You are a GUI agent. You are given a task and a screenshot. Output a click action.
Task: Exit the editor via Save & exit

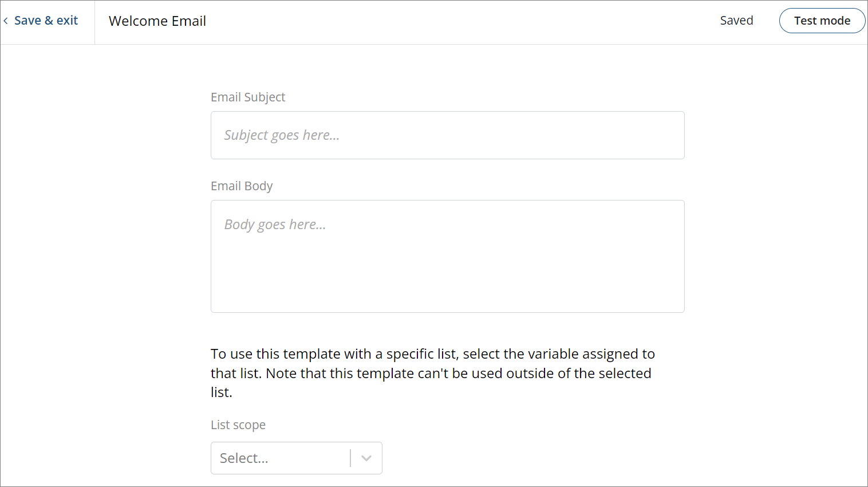click(x=46, y=20)
